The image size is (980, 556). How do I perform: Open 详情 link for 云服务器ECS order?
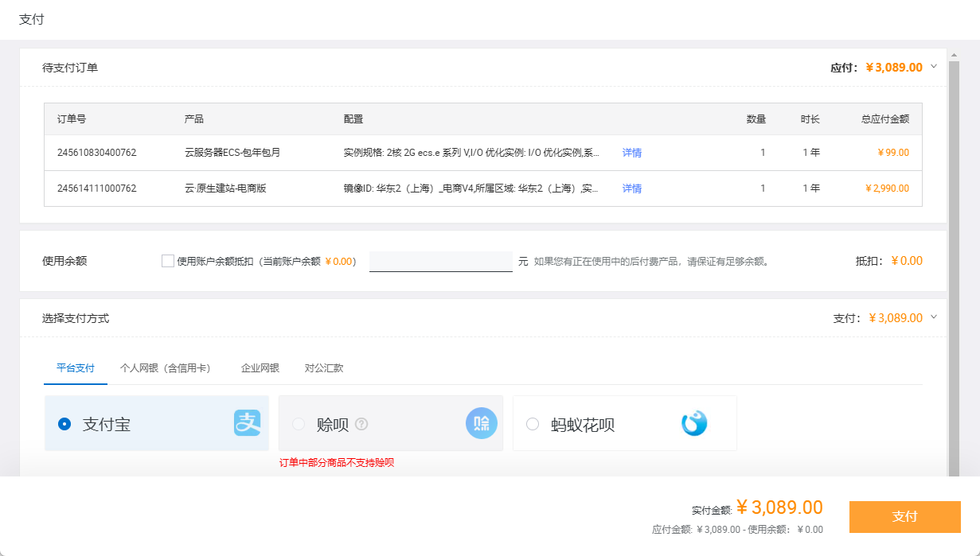coord(632,153)
